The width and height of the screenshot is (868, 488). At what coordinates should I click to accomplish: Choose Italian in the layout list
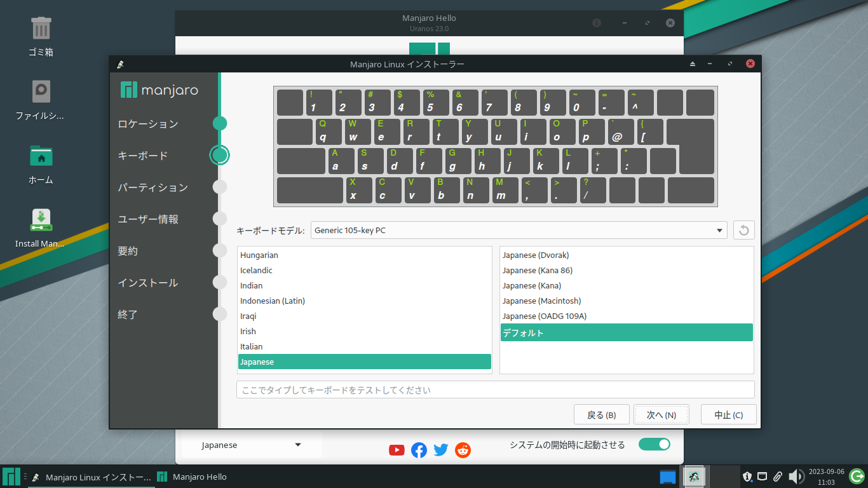coord(365,346)
